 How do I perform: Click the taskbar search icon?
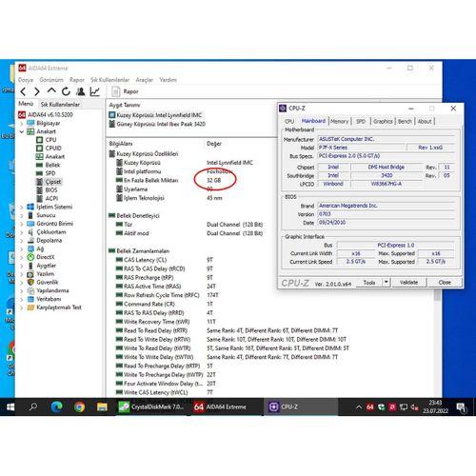point(33,407)
